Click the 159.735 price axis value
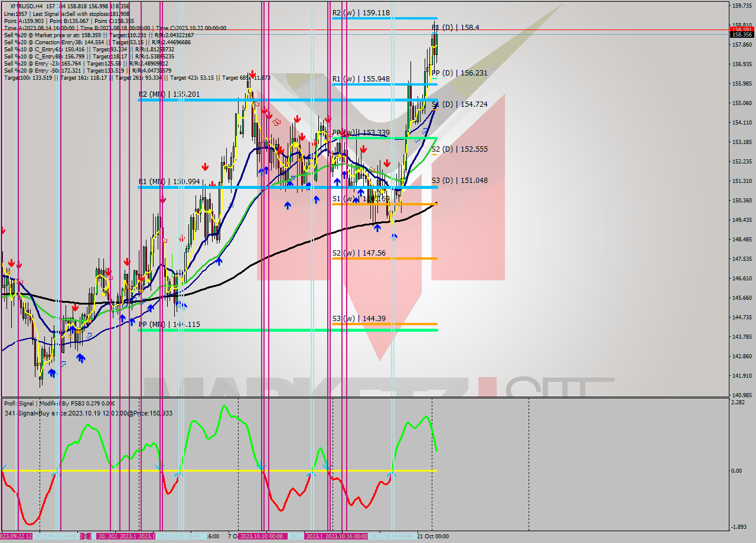This screenshot has height=543, width=756. coord(742,6)
